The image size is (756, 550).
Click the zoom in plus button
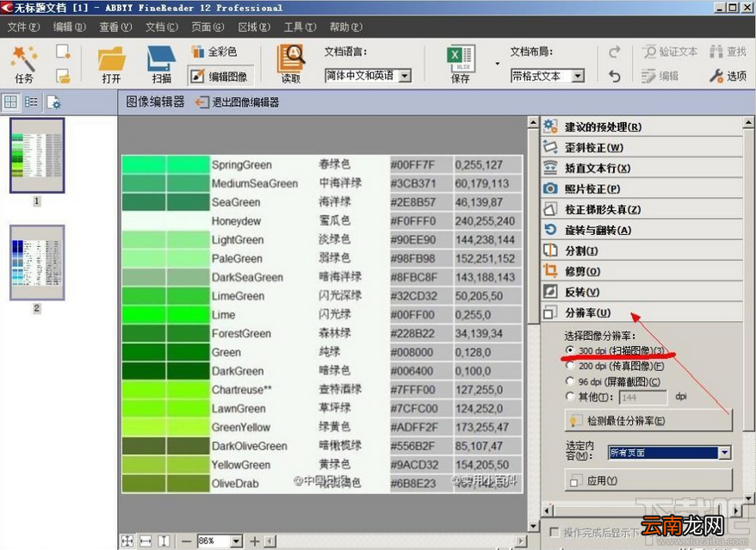point(255,541)
